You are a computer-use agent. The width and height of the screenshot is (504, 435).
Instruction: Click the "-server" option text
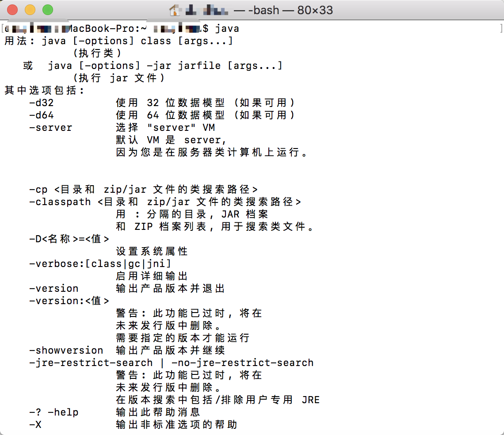[x=51, y=128]
